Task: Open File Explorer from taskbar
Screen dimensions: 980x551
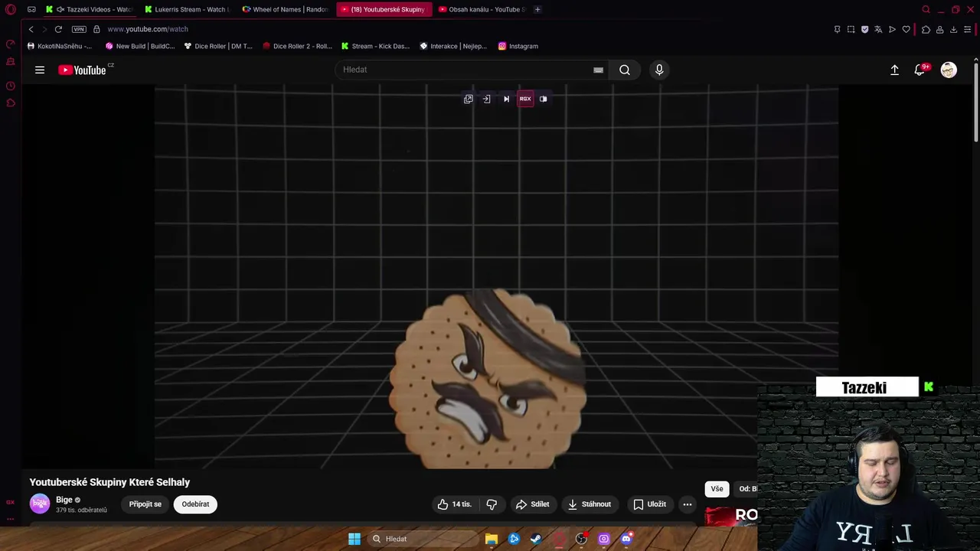Action: click(492, 539)
